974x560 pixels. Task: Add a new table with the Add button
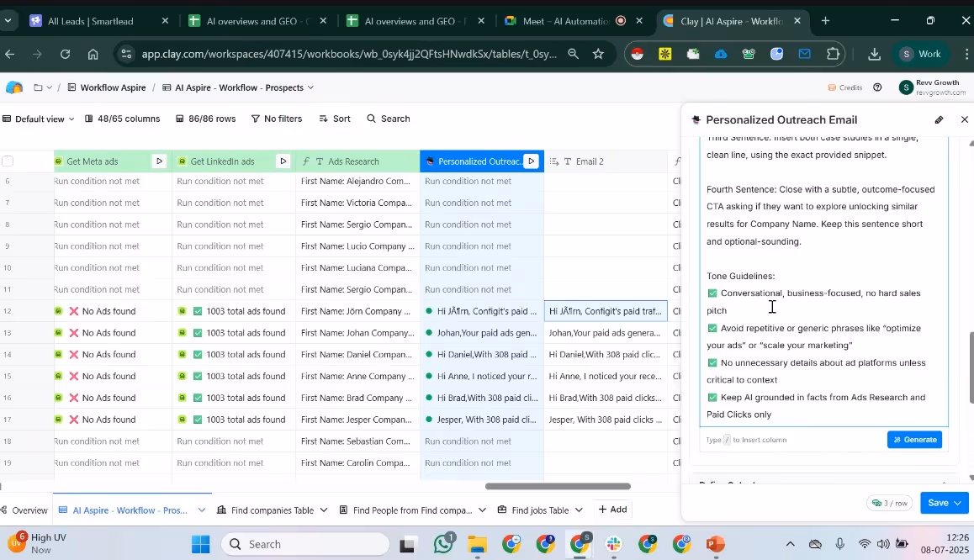point(612,509)
